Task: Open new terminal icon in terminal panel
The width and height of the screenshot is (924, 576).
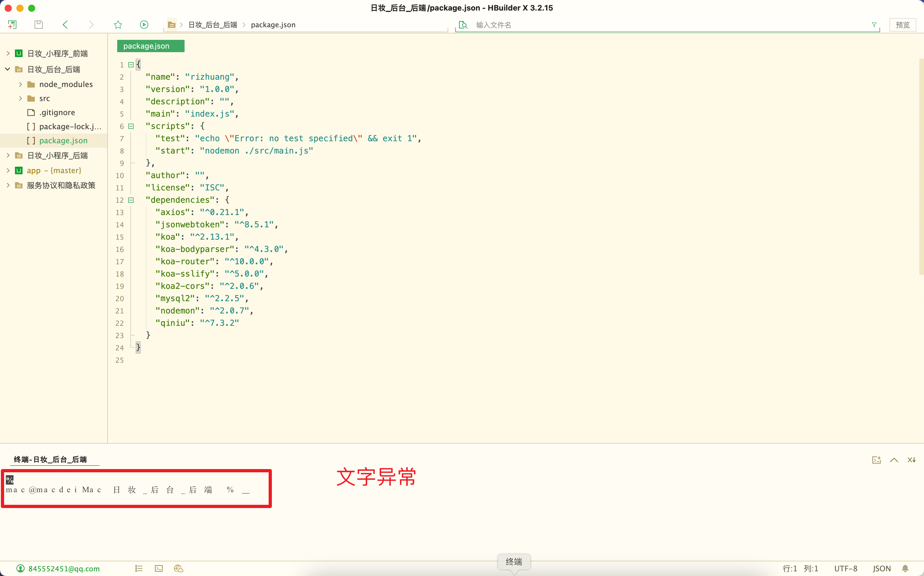Action: [x=876, y=460]
